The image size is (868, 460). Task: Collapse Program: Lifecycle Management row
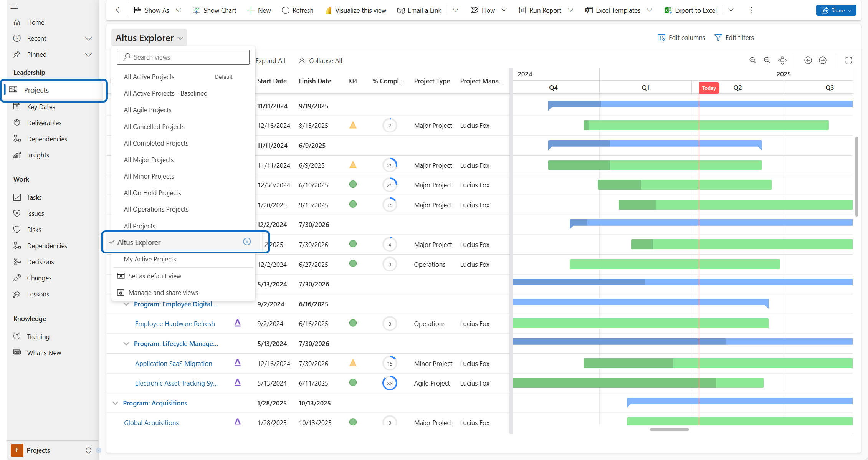click(x=126, y=344)
